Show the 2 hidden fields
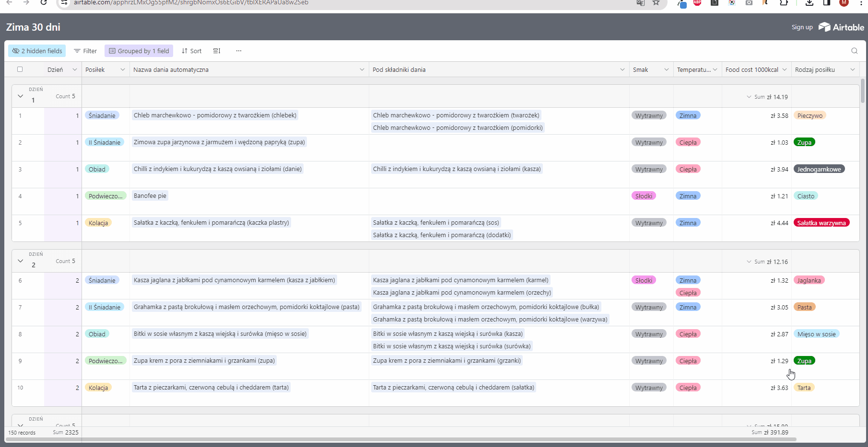Screen dimensions: 868x447 [37, 51]
